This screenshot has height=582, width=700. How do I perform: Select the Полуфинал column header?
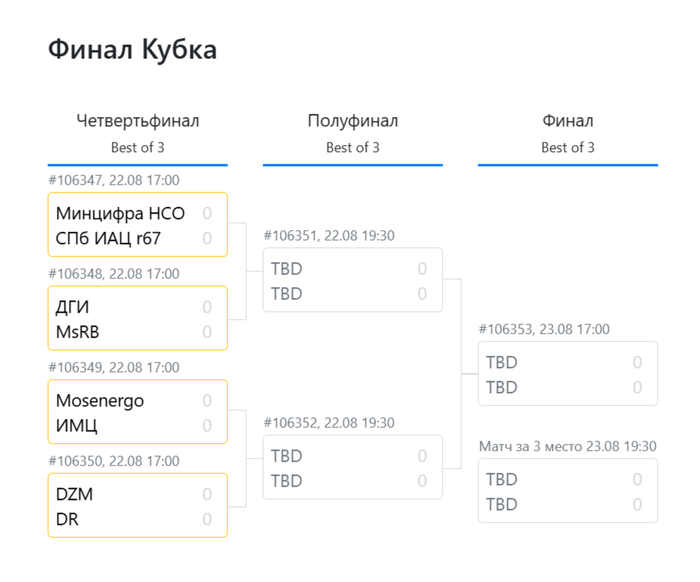point(353,121)
